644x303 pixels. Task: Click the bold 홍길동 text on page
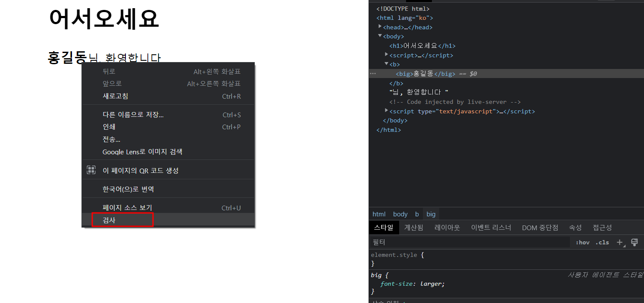coord(67,57)
